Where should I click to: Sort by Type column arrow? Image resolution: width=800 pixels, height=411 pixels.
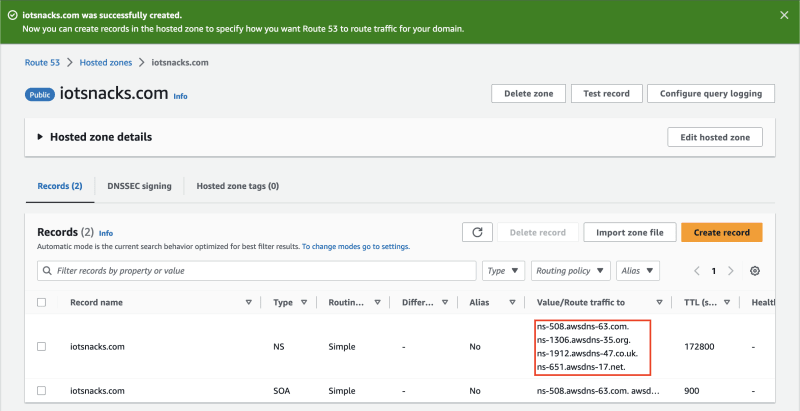pos(304,302)
